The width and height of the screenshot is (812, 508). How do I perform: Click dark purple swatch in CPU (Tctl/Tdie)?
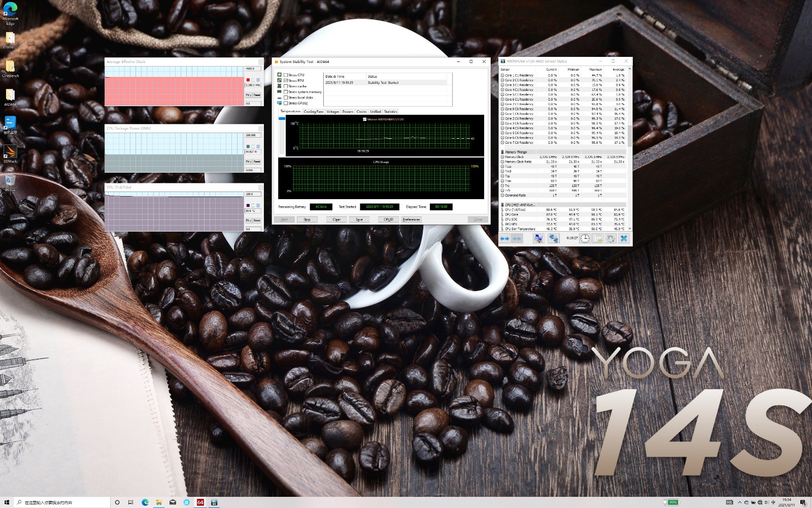point(248,205)
